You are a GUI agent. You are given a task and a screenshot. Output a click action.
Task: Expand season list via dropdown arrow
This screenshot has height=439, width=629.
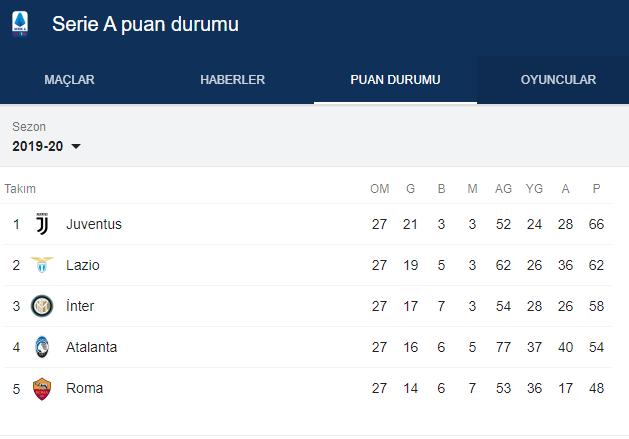76,147
